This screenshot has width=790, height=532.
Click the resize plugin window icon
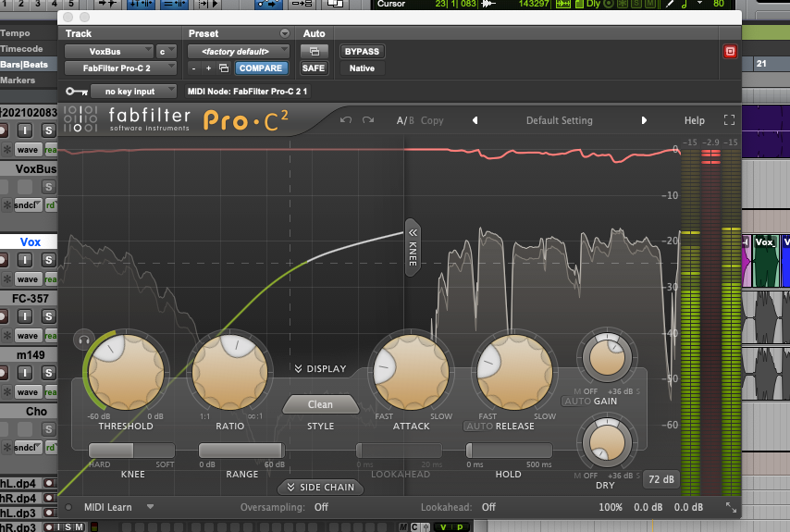pos(731,507)
